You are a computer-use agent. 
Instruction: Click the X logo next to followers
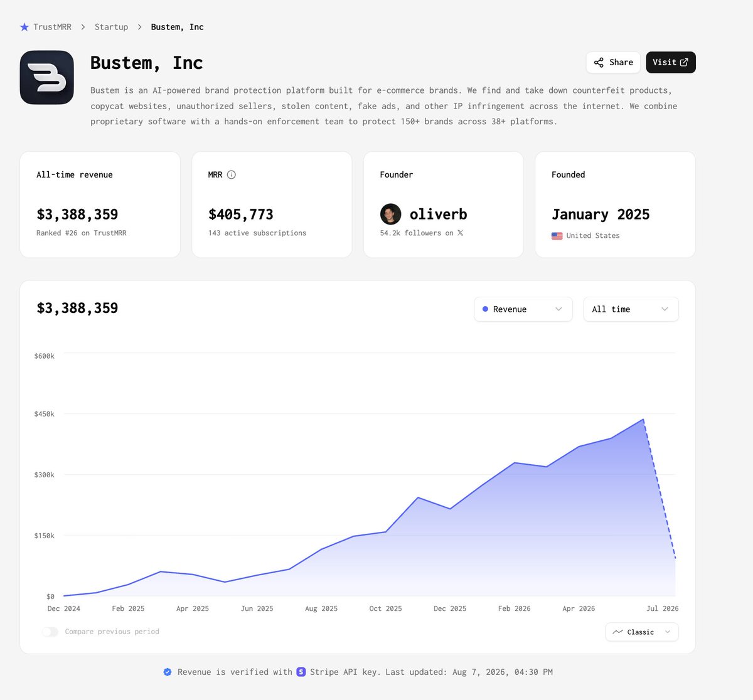460,233
